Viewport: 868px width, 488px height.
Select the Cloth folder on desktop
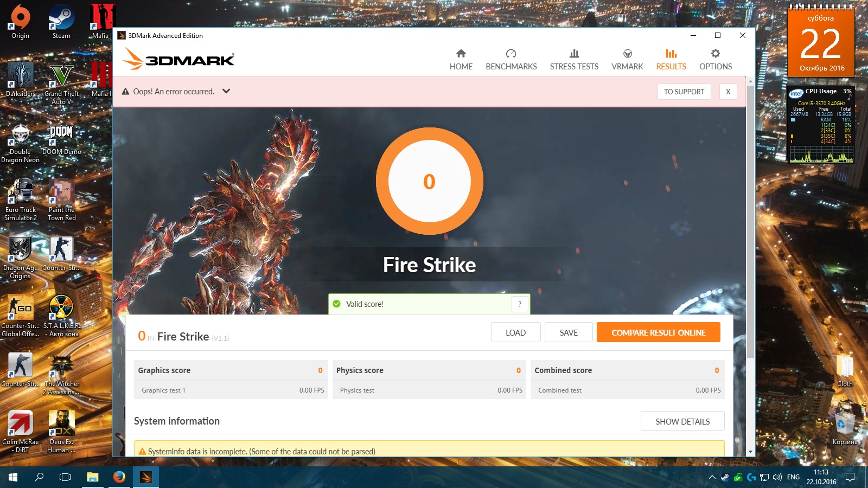pyautogui.click(x=845, y=370)
